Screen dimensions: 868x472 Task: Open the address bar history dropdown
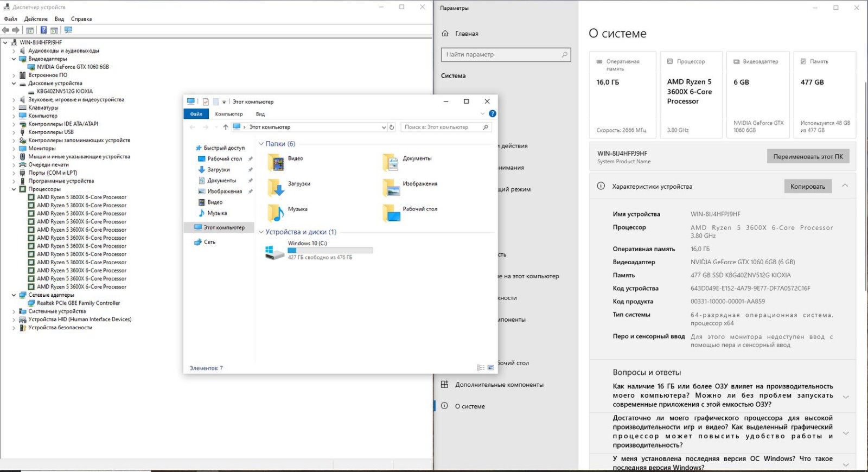click(384, 127)
